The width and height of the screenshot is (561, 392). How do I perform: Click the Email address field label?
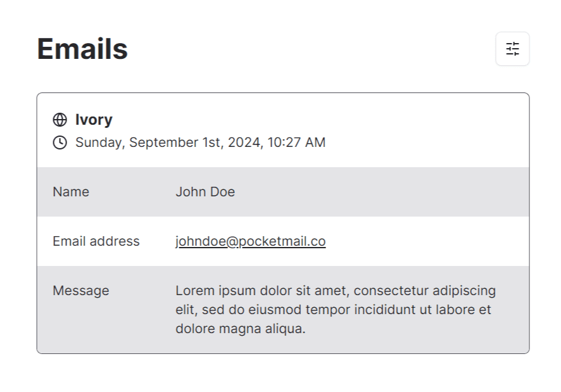96,241
